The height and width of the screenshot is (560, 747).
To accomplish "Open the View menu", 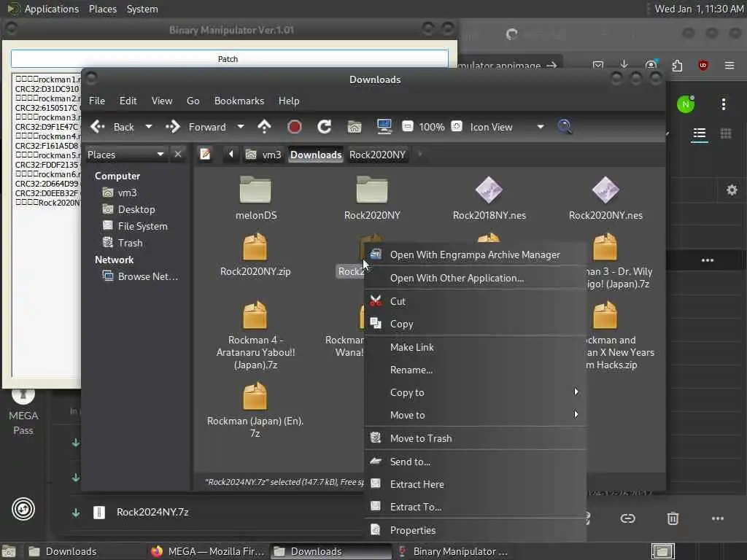I will pyautogui.click(x=162, y=101).
